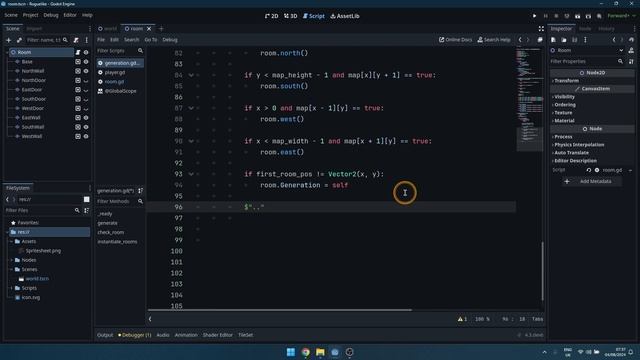Open Chrome from the Windows taskbar
Viewport: 640px width, 360px height.
point(305,352)
